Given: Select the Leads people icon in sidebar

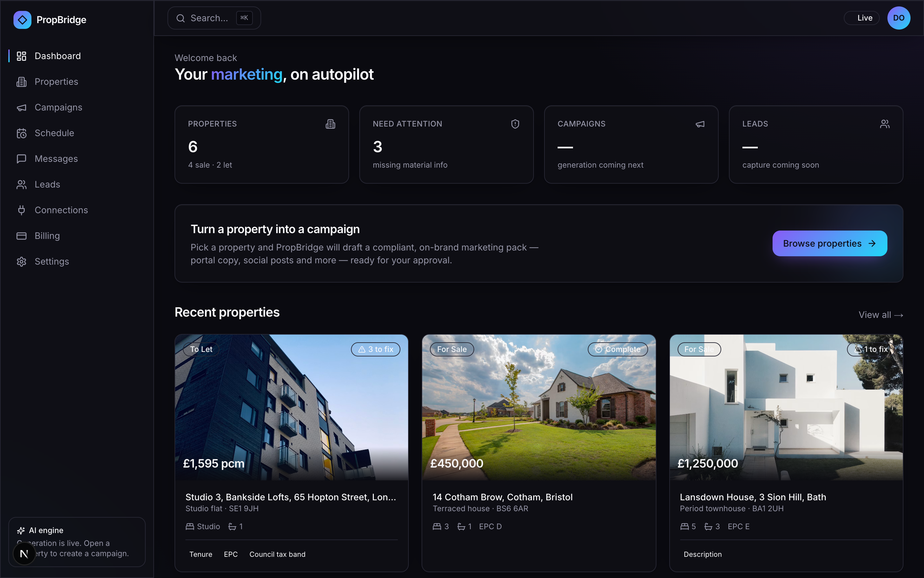Looking at the screenshot, I should click(x=21, y=185).
